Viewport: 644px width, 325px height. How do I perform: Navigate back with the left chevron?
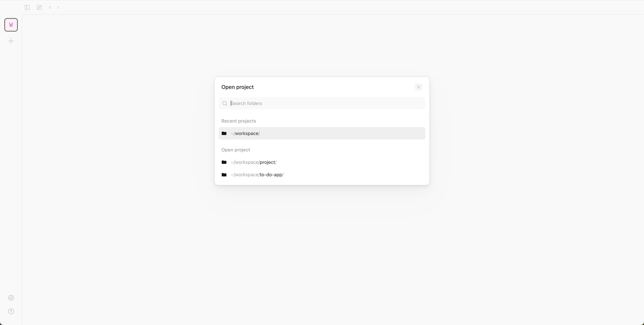coord(50,7)
